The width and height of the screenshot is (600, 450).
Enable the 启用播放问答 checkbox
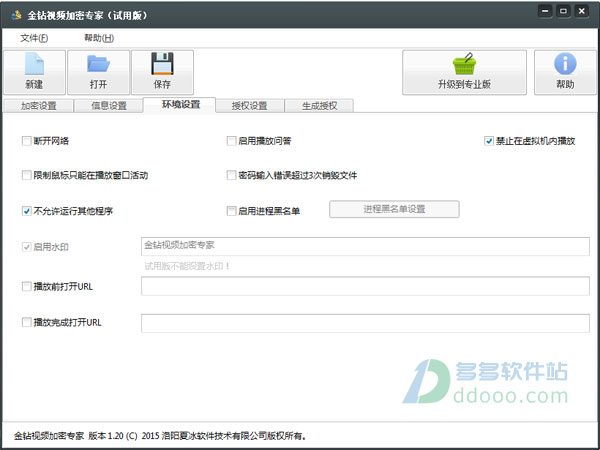231,141
